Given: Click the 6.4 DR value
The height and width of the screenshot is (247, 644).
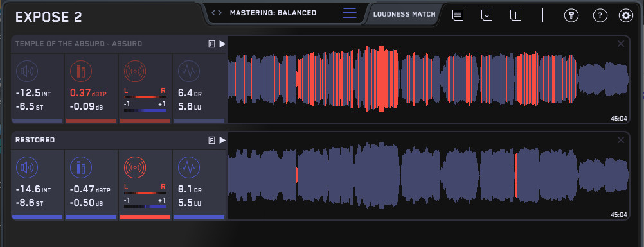Looking at the screenshot, I should (190, 94).
